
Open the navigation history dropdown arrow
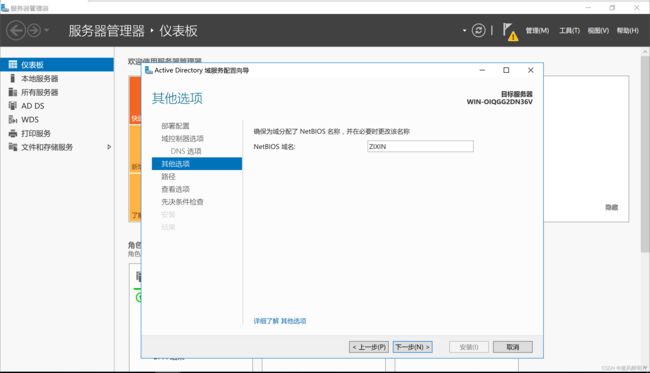[46, 30]
